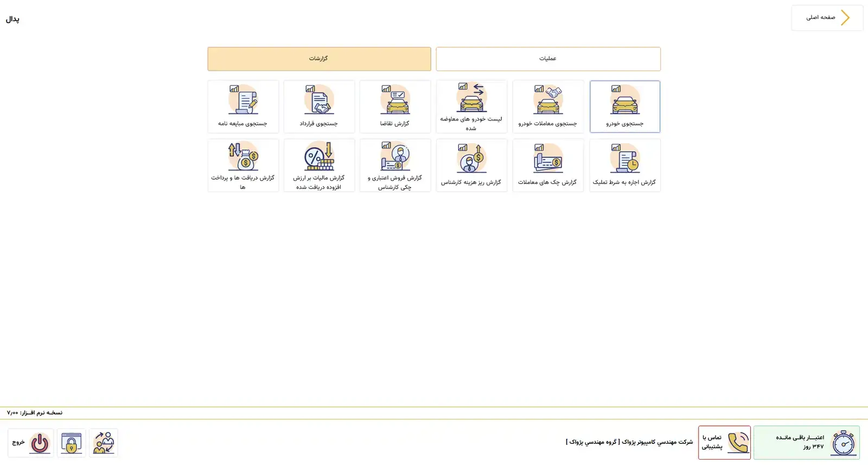Image resolution: width=868 pixels, height=465 pixels.
Task: Click the lock screen padlock icon
Action: (x=71, y=443)
